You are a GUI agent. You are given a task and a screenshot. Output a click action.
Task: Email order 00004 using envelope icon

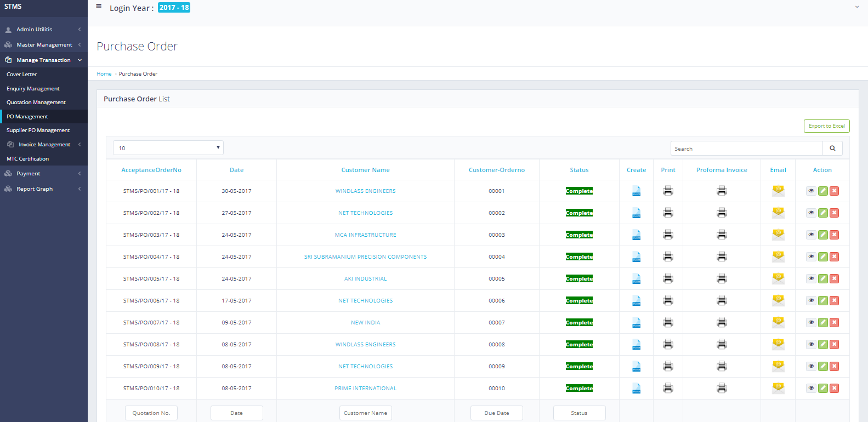778,256
